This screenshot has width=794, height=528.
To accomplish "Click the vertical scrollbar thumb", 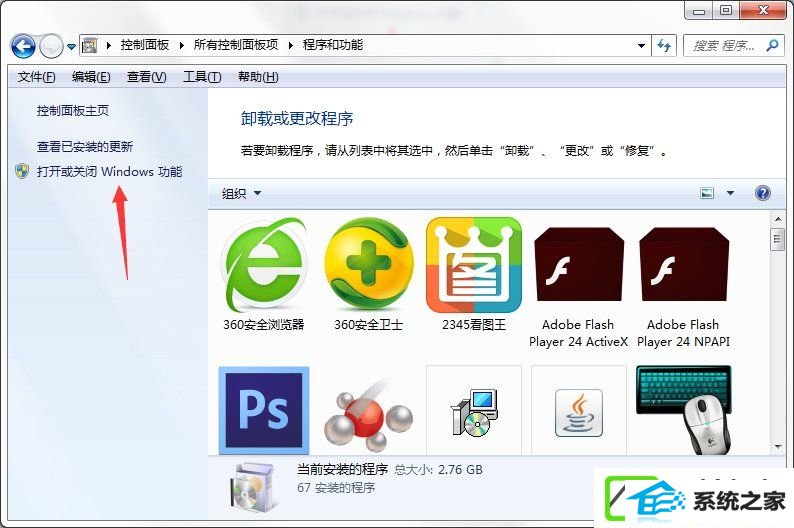I will pos(778,239).
